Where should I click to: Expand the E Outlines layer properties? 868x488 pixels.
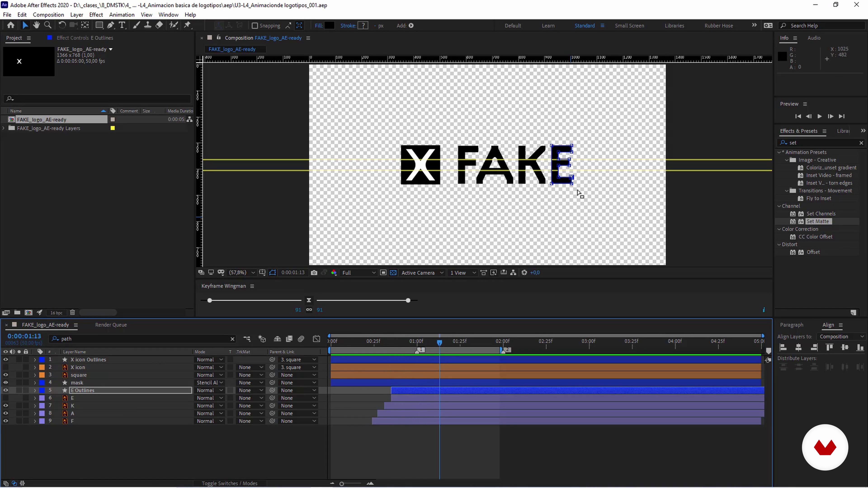pos(35,390)
